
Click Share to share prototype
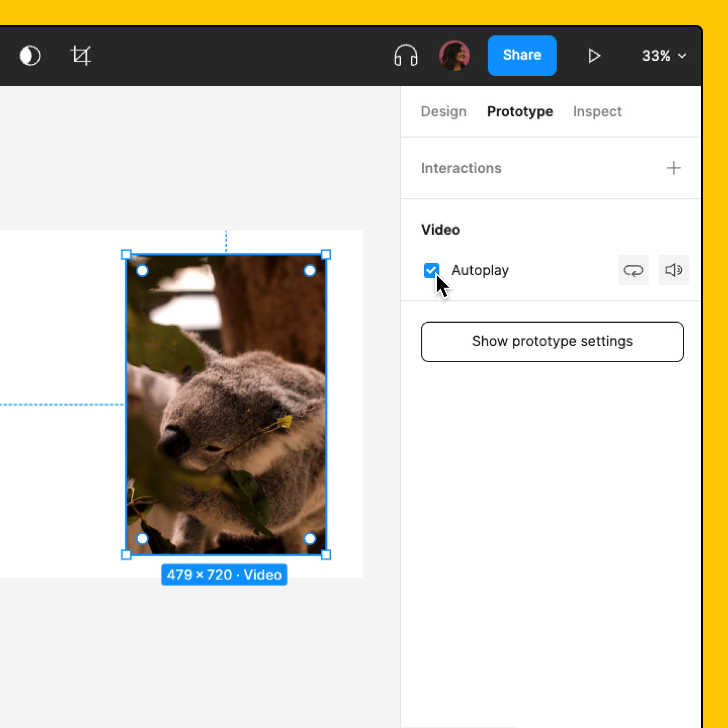[522, 55]
